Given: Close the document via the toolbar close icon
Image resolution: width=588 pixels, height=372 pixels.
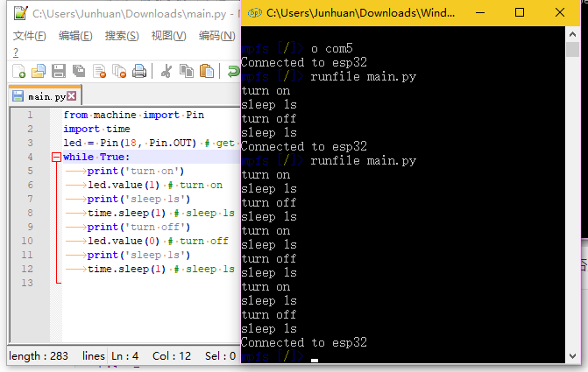Looking at the screenshot, I should (x=99, y=71).
